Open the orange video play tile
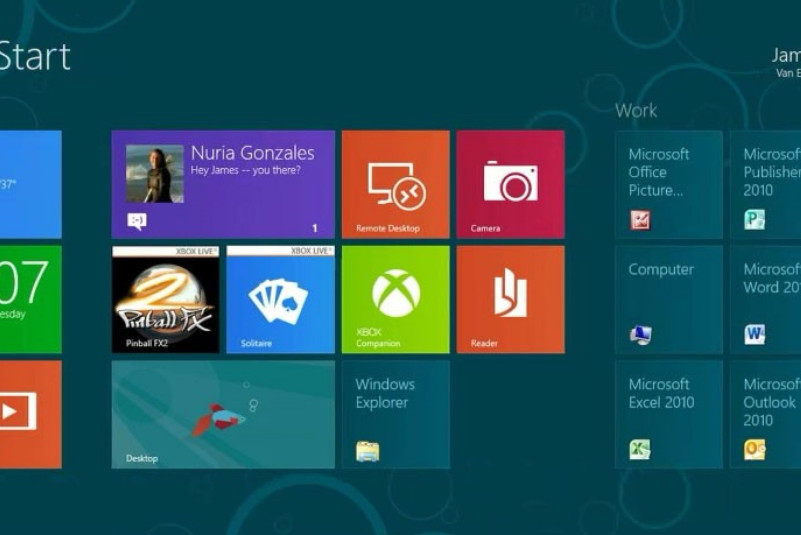The width and height of the screenshot is (801, 535). (x=31, y=414)
